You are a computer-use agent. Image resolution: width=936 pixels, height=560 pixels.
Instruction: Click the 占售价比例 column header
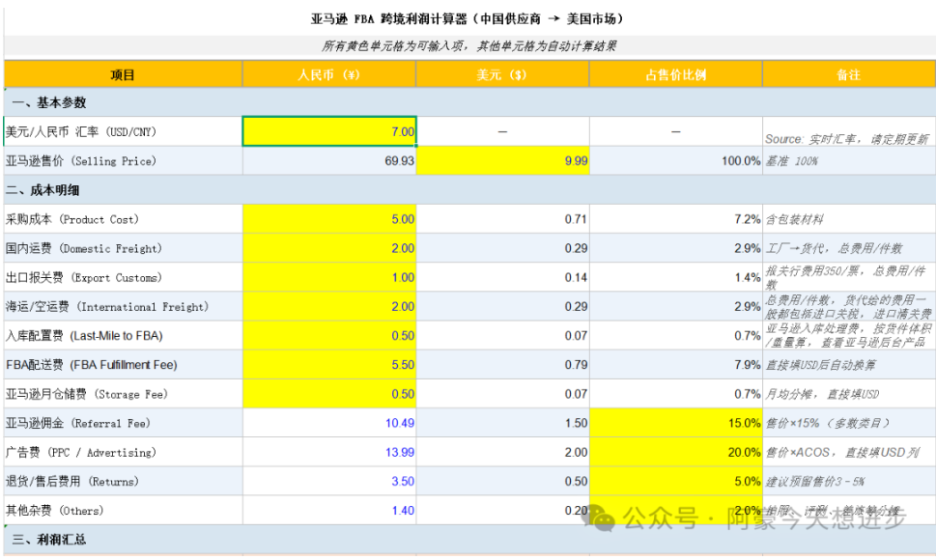(676, 74)
